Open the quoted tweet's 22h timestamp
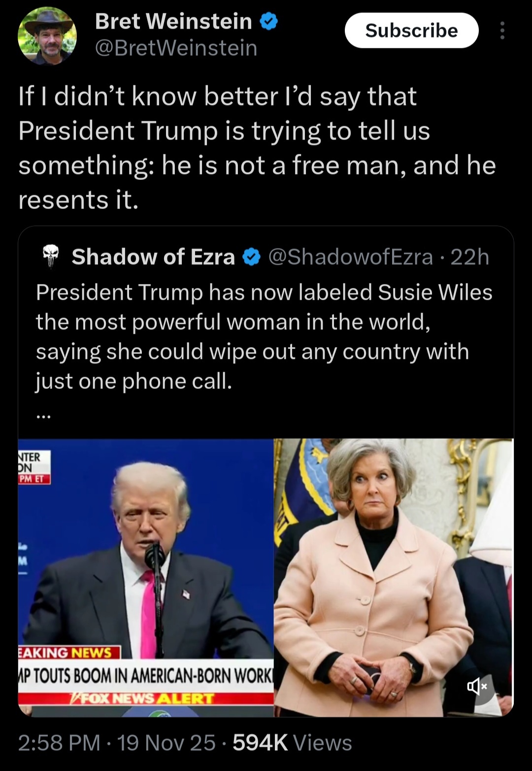The image size is (532, 771). [470, 257]
